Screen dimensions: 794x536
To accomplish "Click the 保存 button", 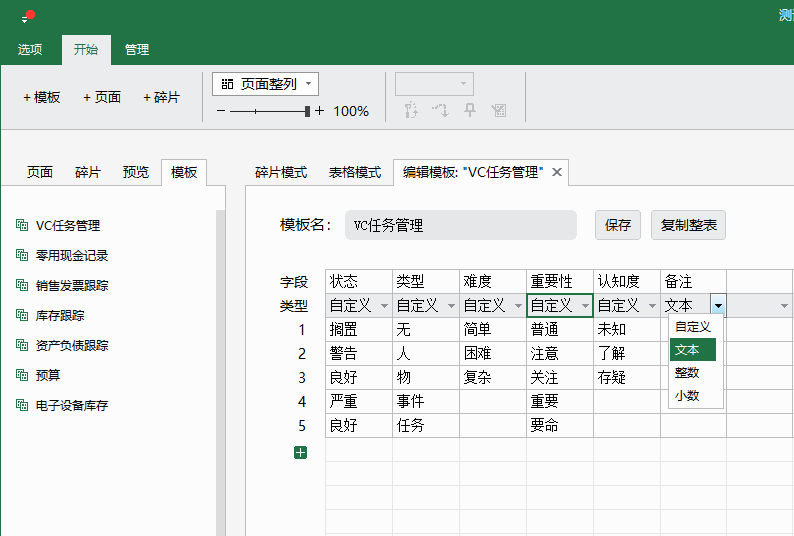I will pyautogui.click(x=618, y=225).
